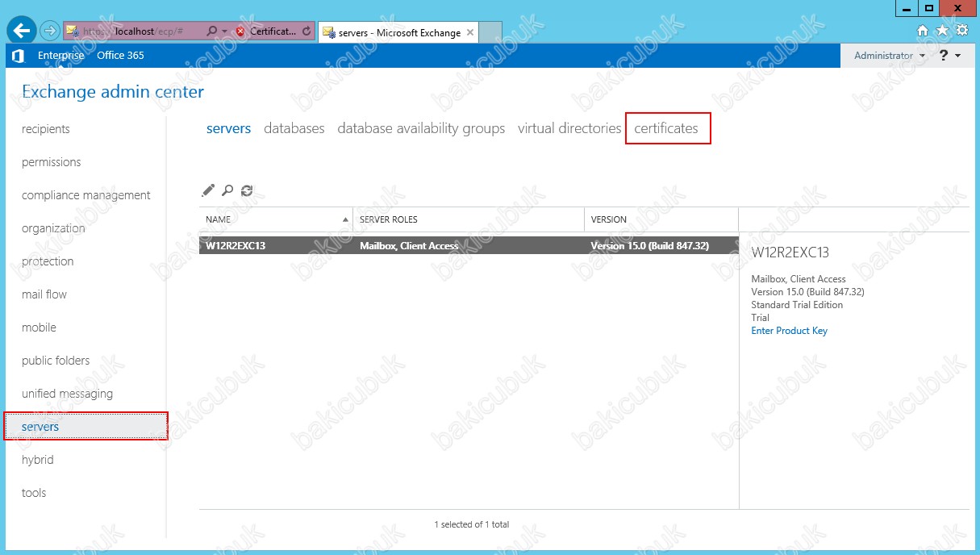Click the W12R2EXC13 details pane heading

click(790, 252)
